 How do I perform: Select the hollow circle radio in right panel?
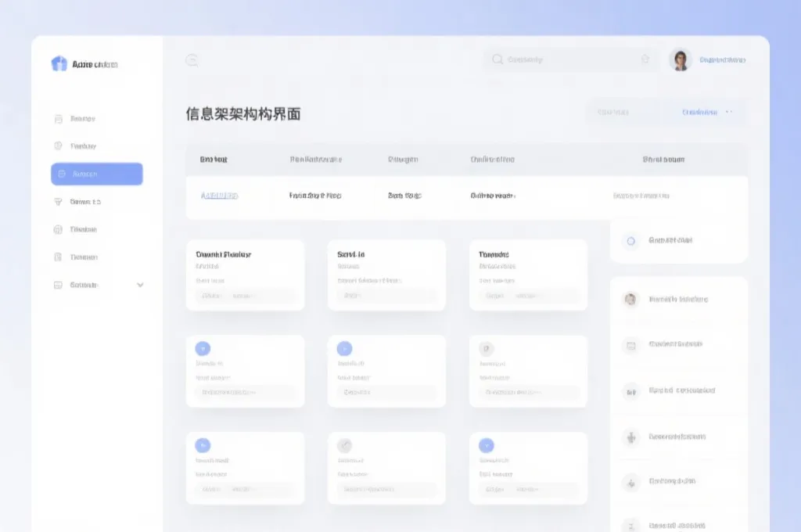coord(631,241)
